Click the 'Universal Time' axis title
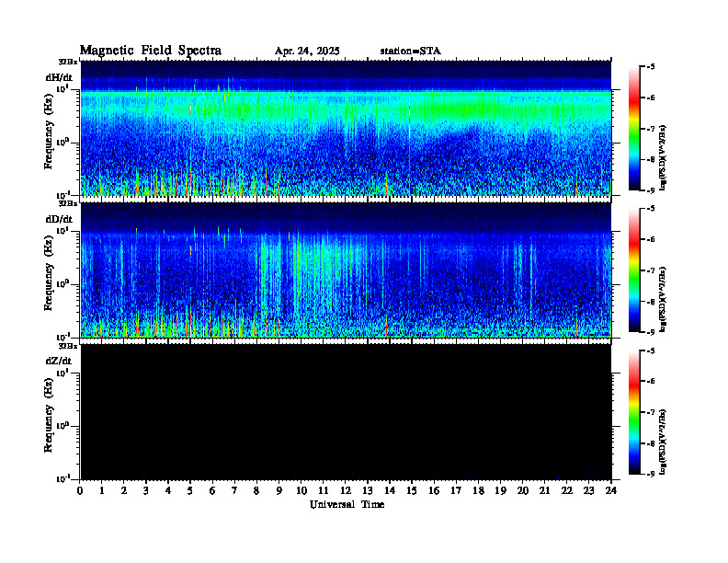 click(347, 504)
